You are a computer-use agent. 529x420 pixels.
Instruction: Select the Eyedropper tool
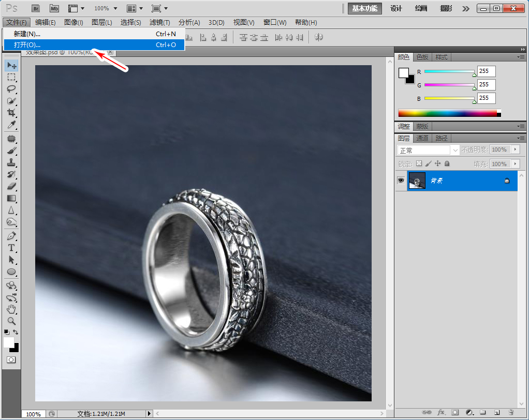click(11, 125)
